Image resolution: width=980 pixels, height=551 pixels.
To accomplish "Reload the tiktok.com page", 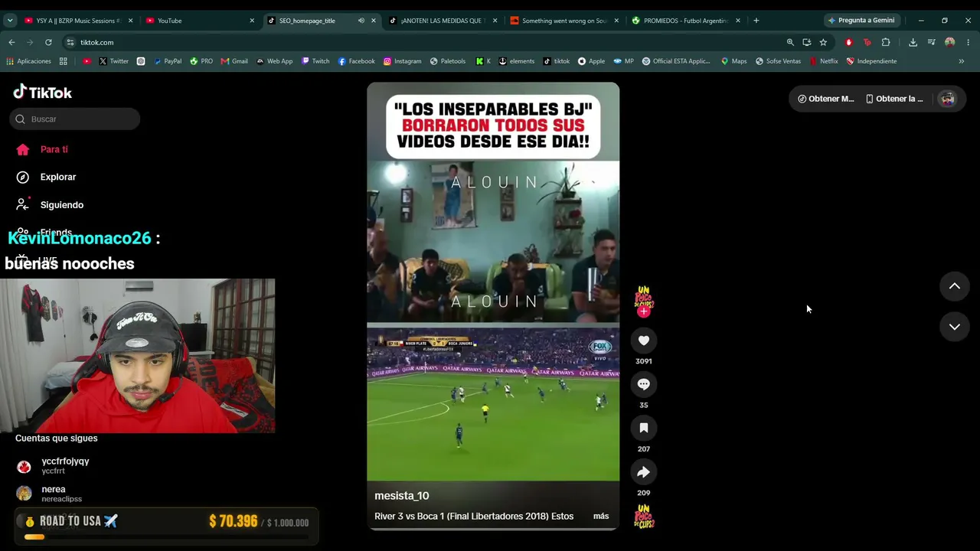I will click(48, 42).
